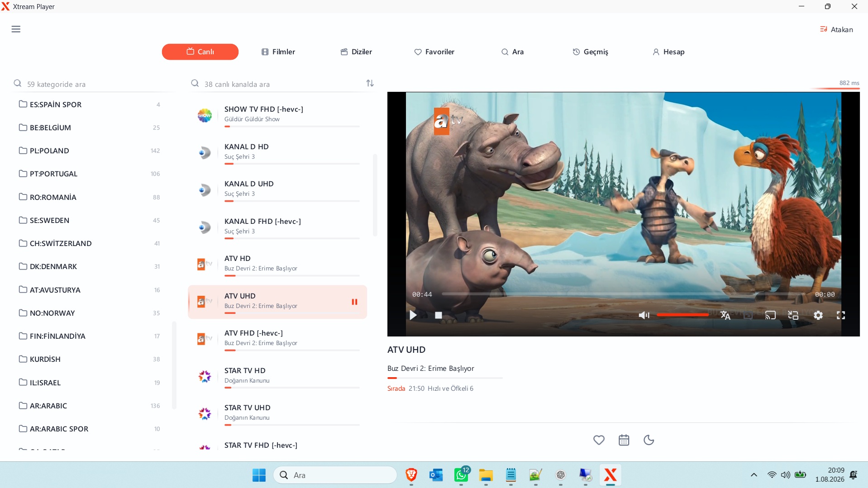Viewport: 868px width, 488px height.
Task: Play KANAL D FHD [-hevc-] channel
Action: (x=277, y=227)
